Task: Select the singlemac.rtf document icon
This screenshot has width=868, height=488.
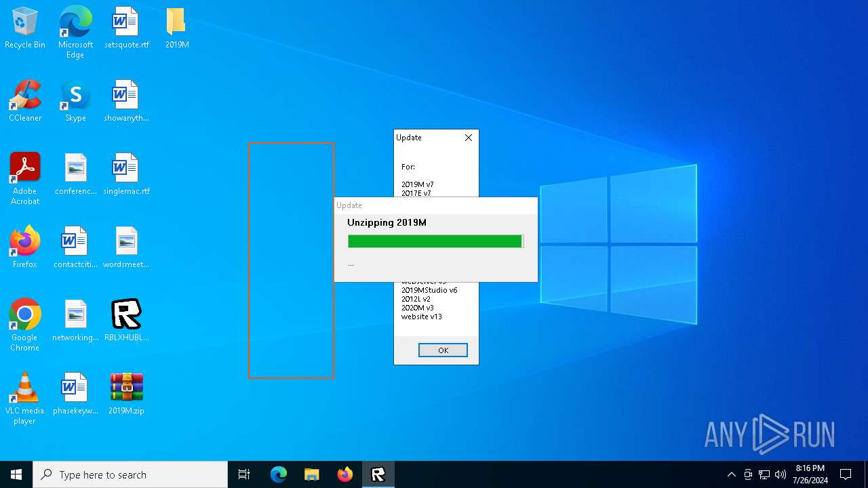Action: (126, 174)
